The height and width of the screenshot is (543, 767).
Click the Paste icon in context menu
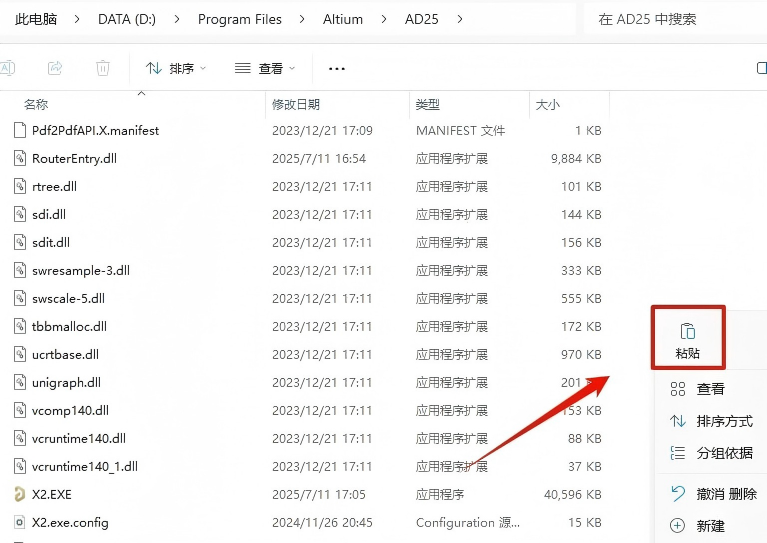coord(688,331)
